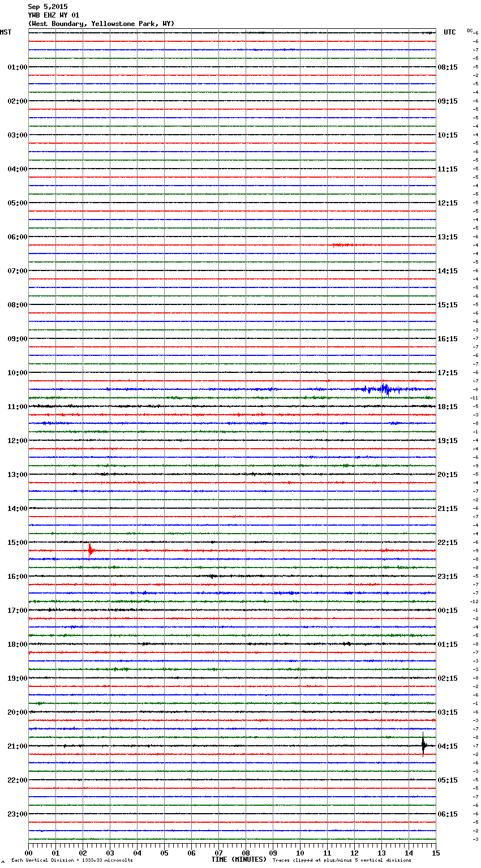Click the '20:15' UTC time label
This screenshot has height=868, width=481.
click(448, 474)
